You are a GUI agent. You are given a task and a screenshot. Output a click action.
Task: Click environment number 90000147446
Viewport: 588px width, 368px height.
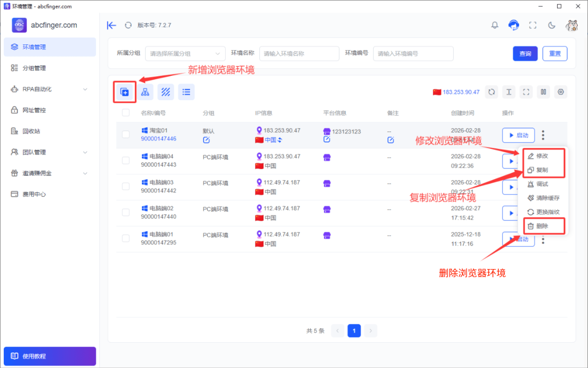(x=158, y=139)
